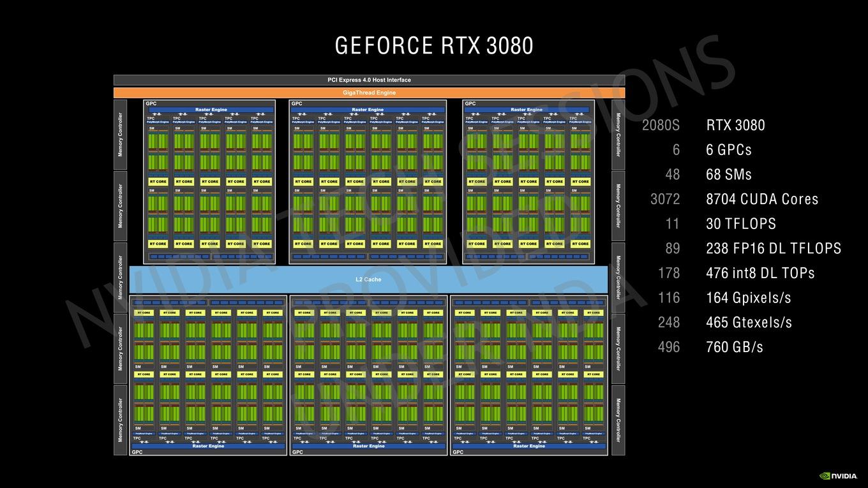The image size is (868, 488).
Task: Click the 6 GPCs spec line
Action: pyautogui.click(x=729, y=150)
